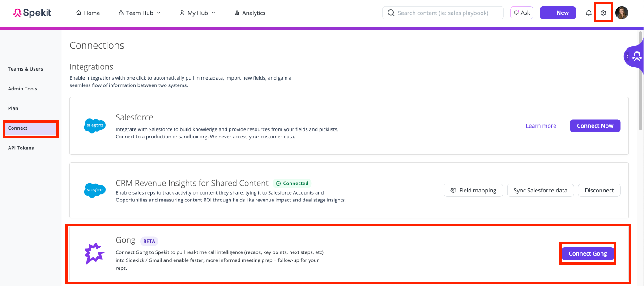Follow the Salesforce Learn more link
This screenshot has width=644, height=286.
coord(541,126)
